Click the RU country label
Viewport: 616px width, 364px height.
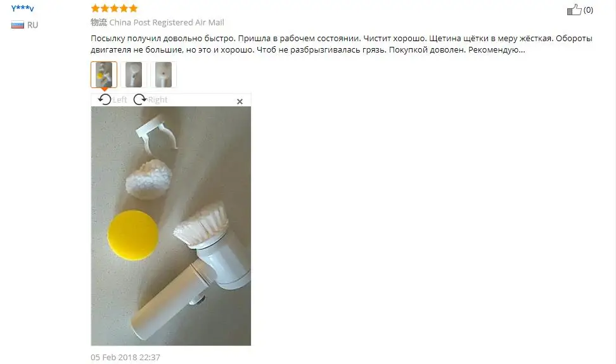(32, 25)
